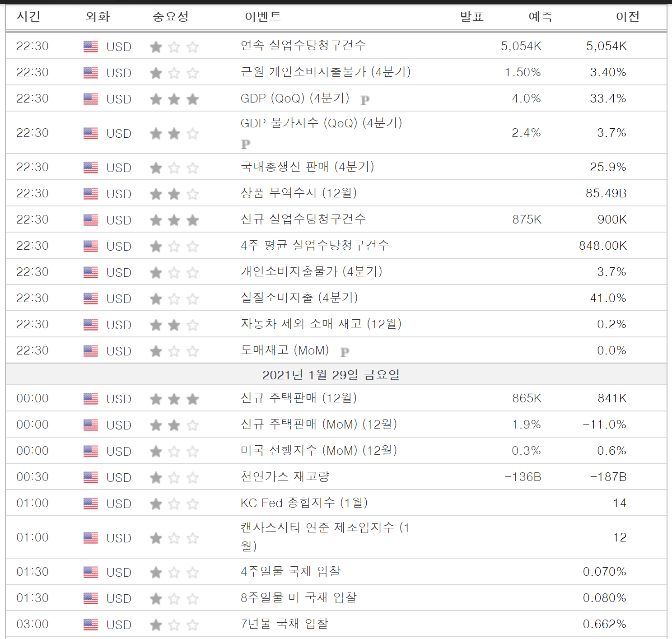Click the 시간 column header
This screenshot has height=639, width=672.
coord(28,17)
